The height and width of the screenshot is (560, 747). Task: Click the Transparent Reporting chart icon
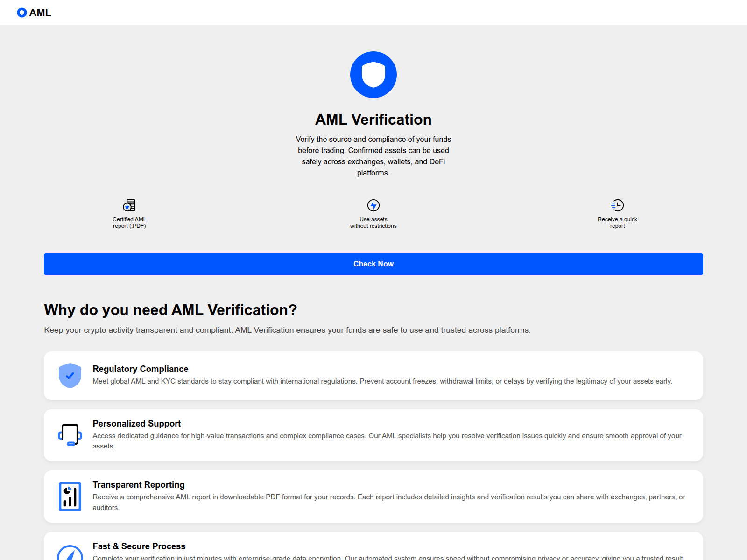pyautogui.click(x=70, y=497)
